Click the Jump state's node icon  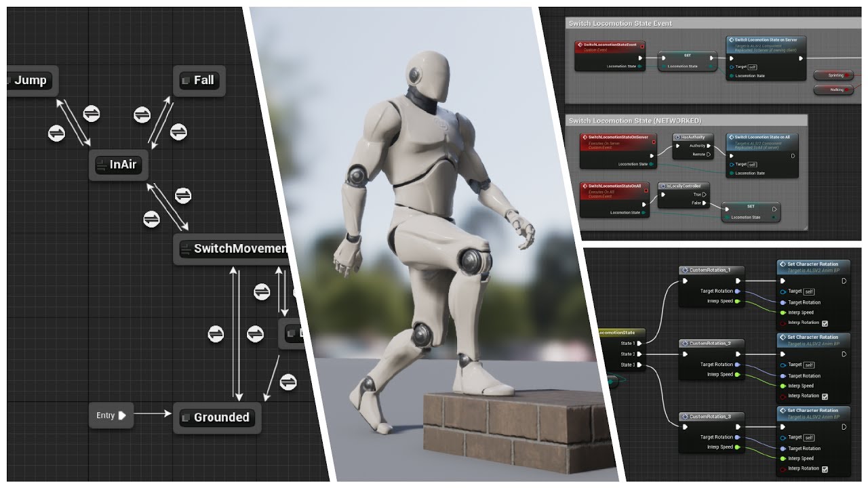tap(9, 81)
